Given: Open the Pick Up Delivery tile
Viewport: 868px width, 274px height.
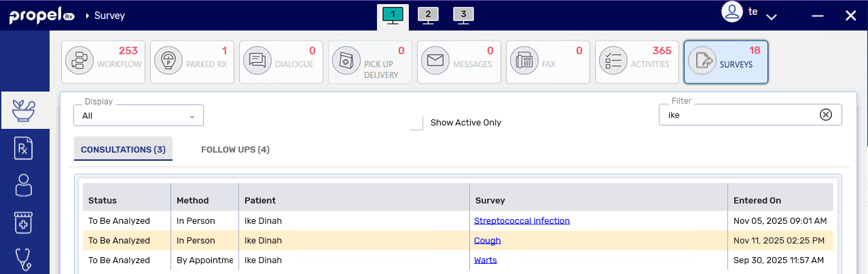Looking at the screenshot, I should pos(370,62).
